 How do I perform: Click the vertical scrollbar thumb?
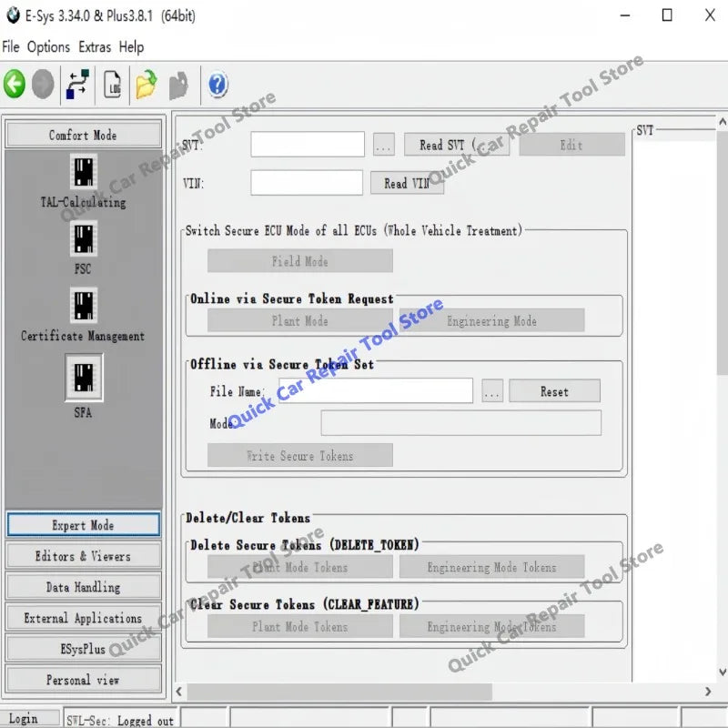723,253
